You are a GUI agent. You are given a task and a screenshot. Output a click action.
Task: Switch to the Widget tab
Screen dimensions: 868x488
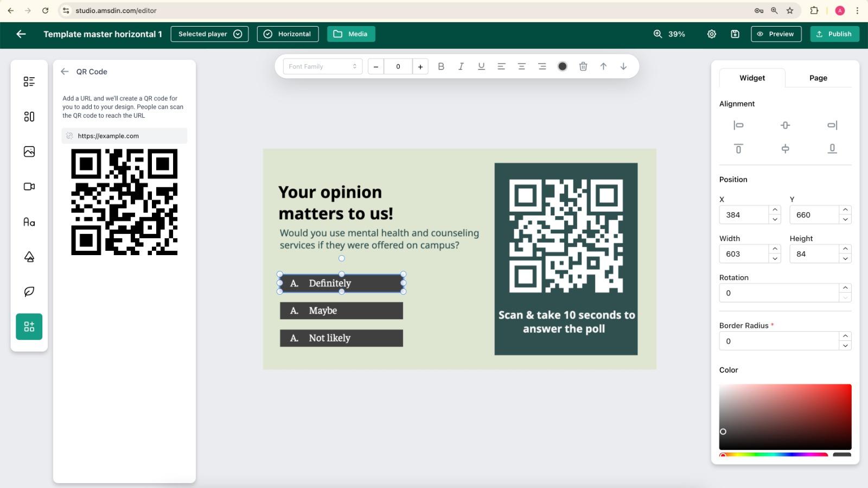[x=752, y=78]
